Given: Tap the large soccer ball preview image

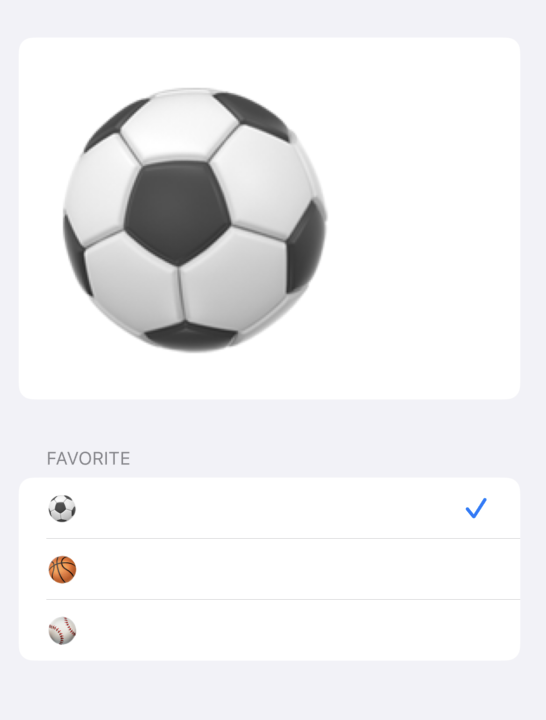Looking at the screenshot, I should [x=194, y=219].
